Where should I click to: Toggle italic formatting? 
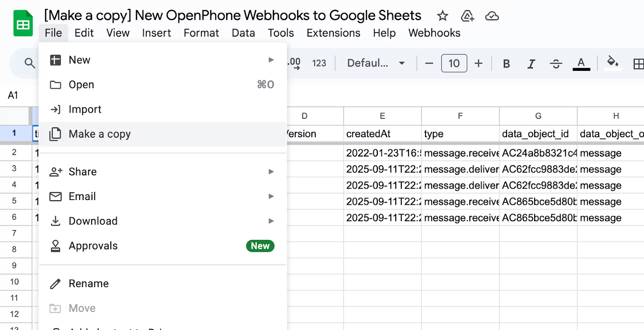[531, 64]
